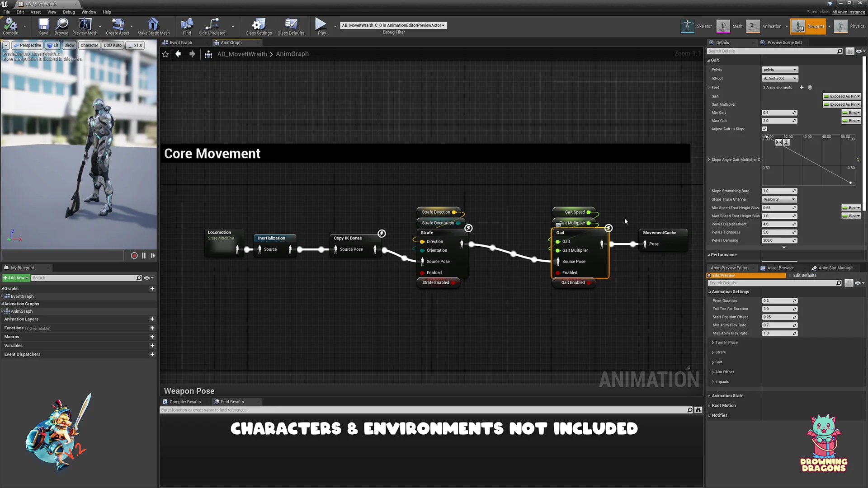Click the Add New button
This screenshot has height=488, width=868.
coord(16,278)
